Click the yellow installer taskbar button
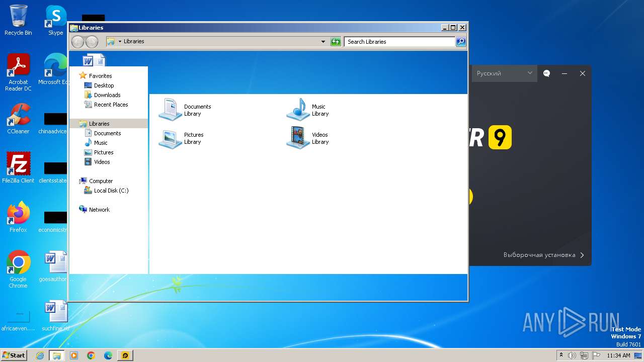Viewport: 644px width, 362px height. point(125,355)
